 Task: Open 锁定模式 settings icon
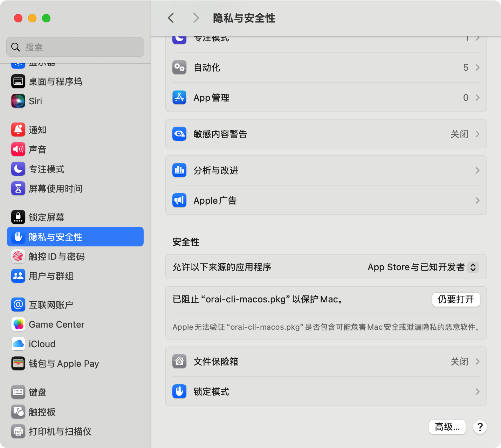[x=179, y=392]
